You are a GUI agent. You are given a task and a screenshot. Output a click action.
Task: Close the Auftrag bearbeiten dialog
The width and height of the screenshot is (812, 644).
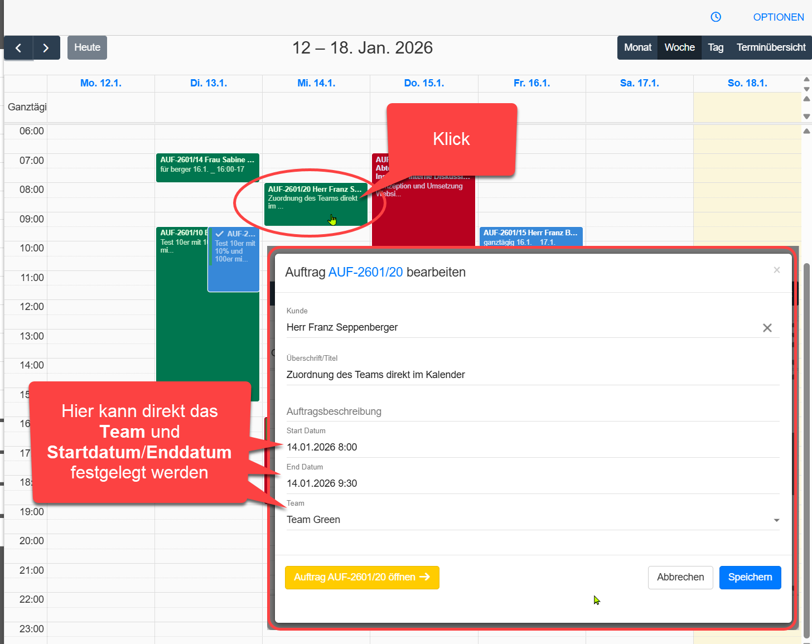tap(776, 270)
